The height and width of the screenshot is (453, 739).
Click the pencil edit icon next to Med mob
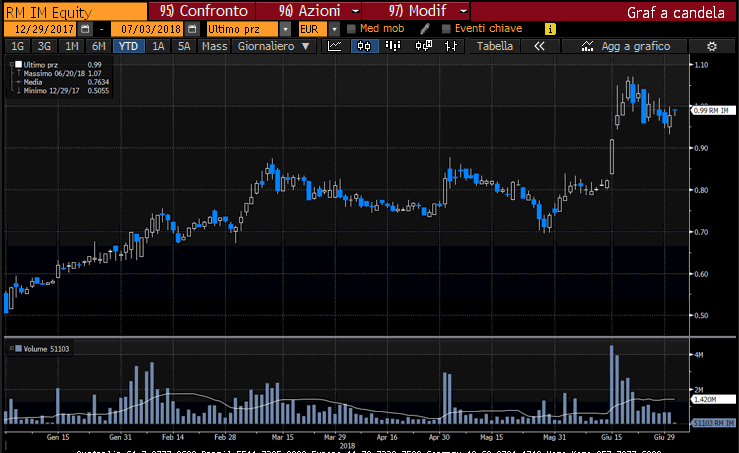coord(425,29)
